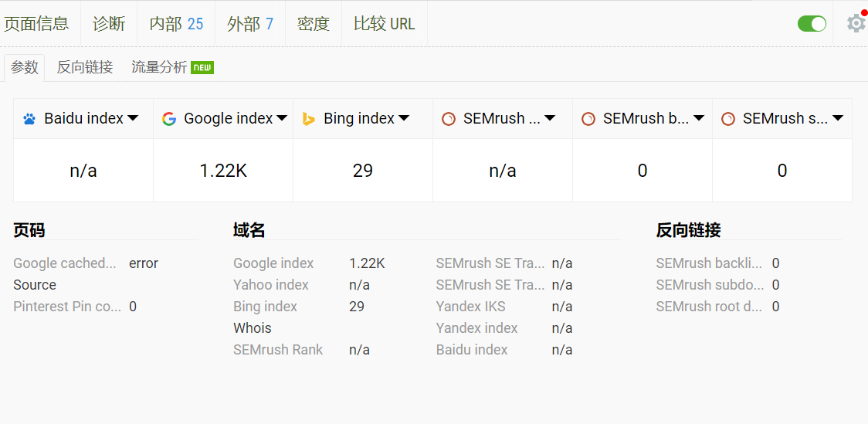Screen dimensions: 868x424
Task: Click the Whois link under 域名
Action: 253,328
